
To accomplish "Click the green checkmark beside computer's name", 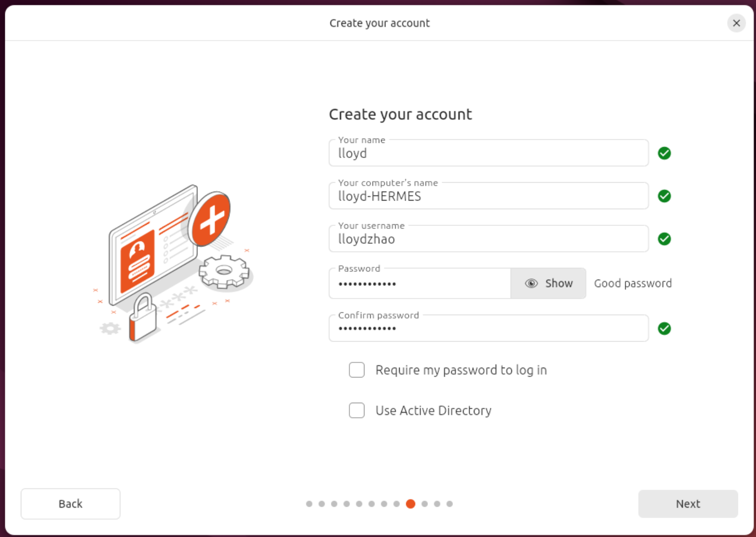I will 664,196.
